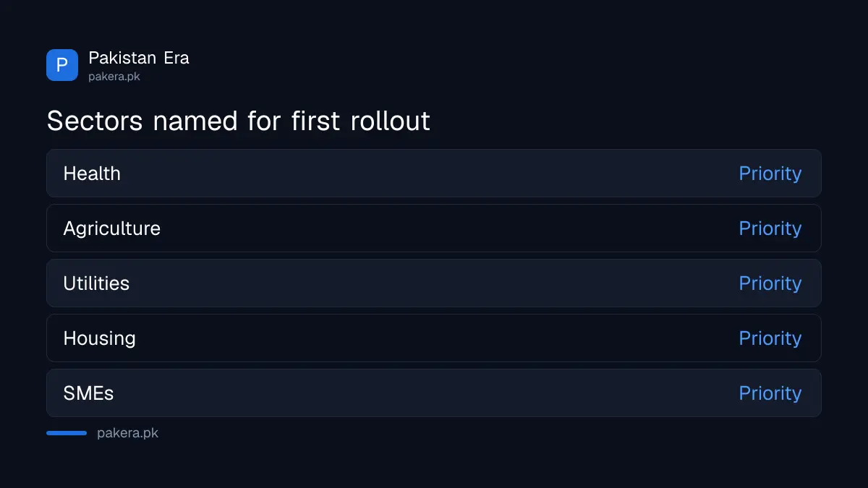This screenshot has width=868, height=488.
Task: Open the pakera.pk link under brand name
Action: (114, 76)
